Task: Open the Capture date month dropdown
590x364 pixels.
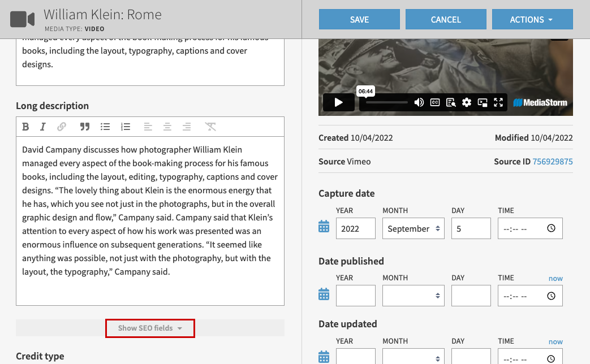Action: tap(413, 228)
